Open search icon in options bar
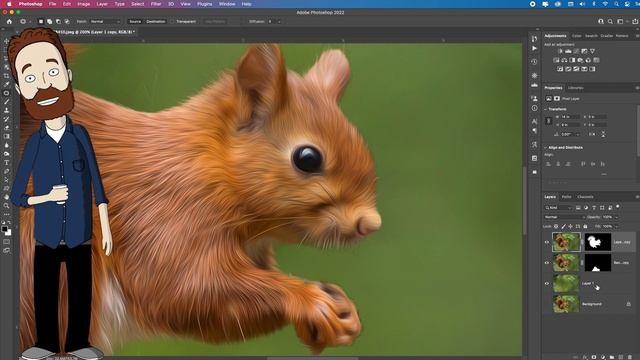This screenshot has width=640, height=360. 610,21
